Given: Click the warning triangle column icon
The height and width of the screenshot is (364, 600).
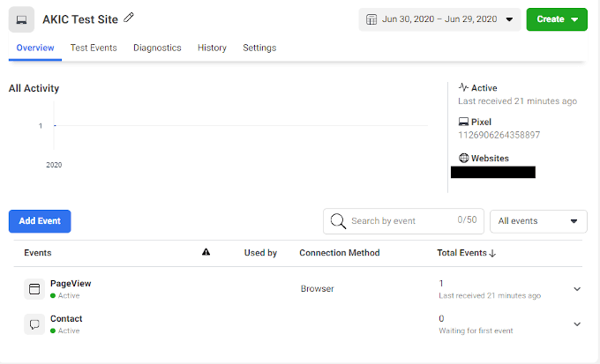Looking at the screenshot, I should tap(206, 253).
